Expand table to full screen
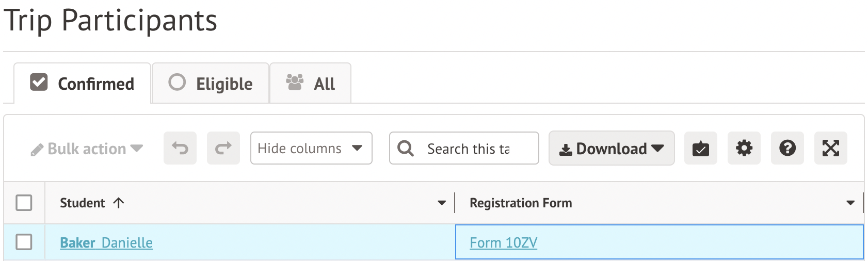 [x=830, y=149]
